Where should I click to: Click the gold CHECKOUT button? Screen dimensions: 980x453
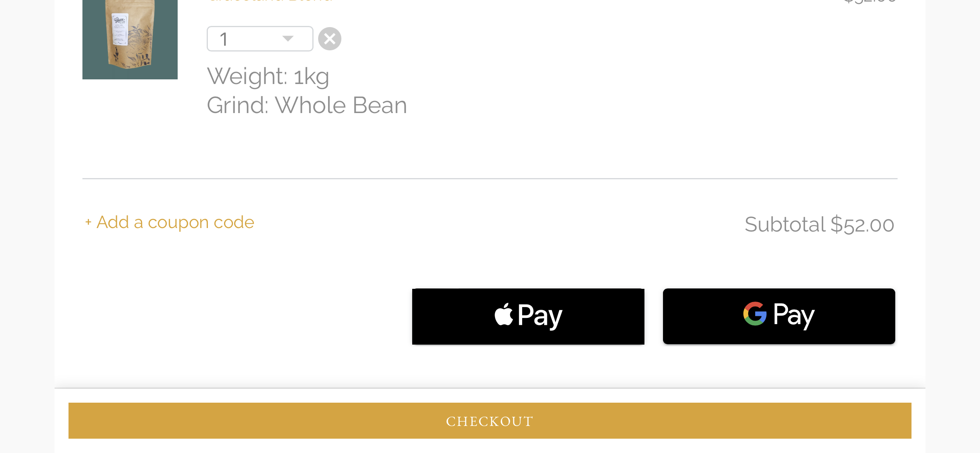tap(490, 420)
